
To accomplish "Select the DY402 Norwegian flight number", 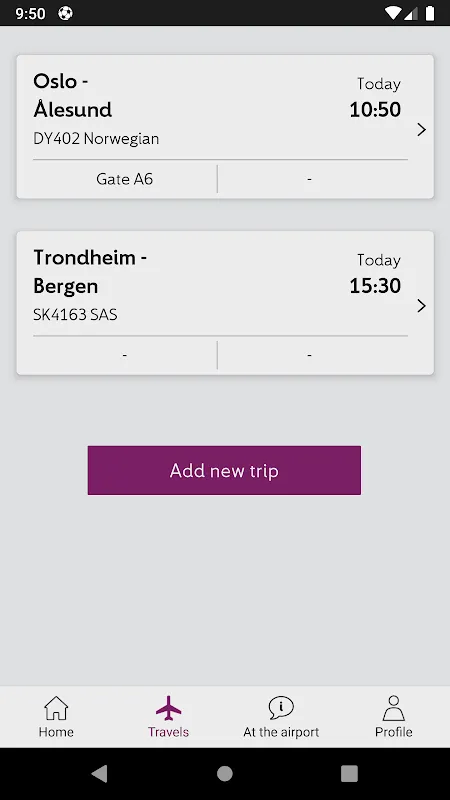I will pyautogui.click(x=96, y=139).
